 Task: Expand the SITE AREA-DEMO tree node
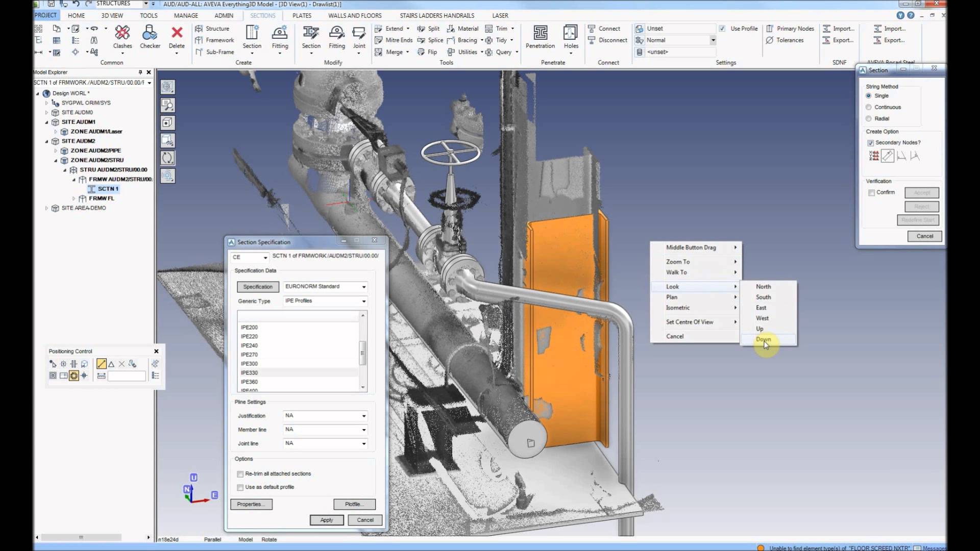[x=46, y=208]
